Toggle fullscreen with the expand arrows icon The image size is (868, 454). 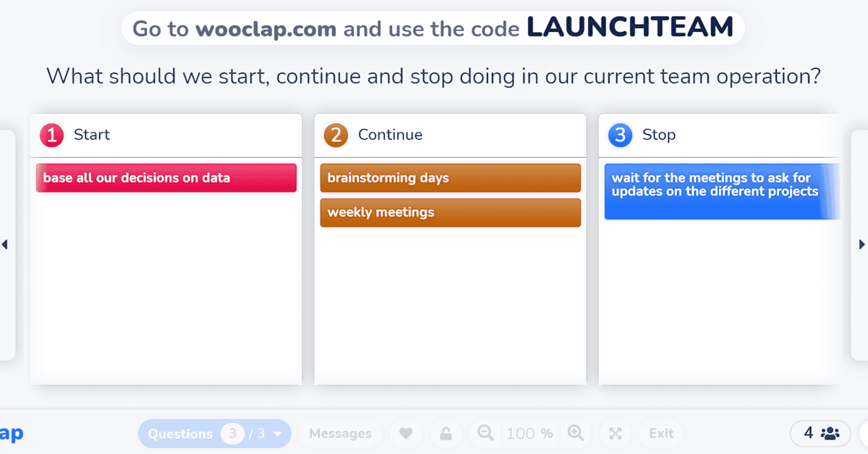pyautogui.click(x=616, y=434)
